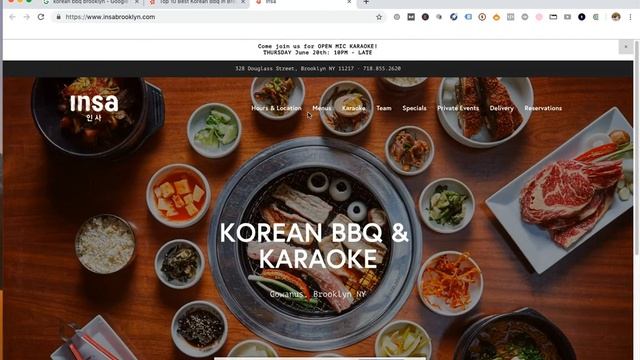The image size is (640, 360).
Task: Go to the Delivery link
Action: coord(502,108)
